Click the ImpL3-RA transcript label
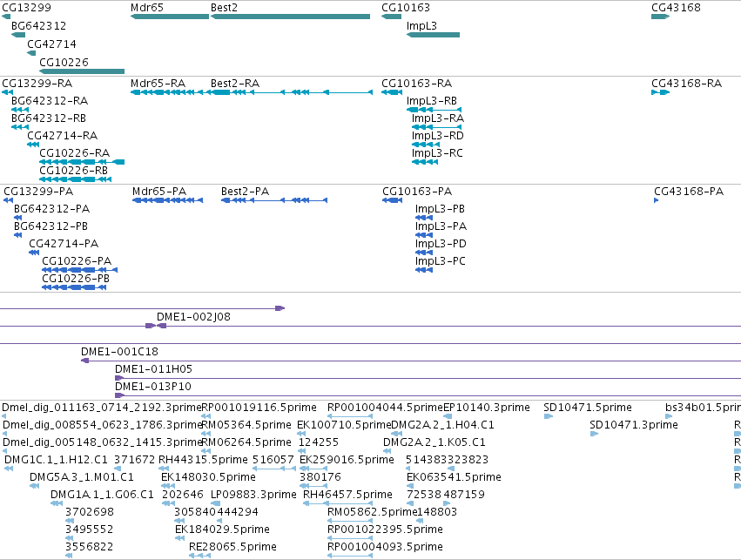 coord(438,118)
